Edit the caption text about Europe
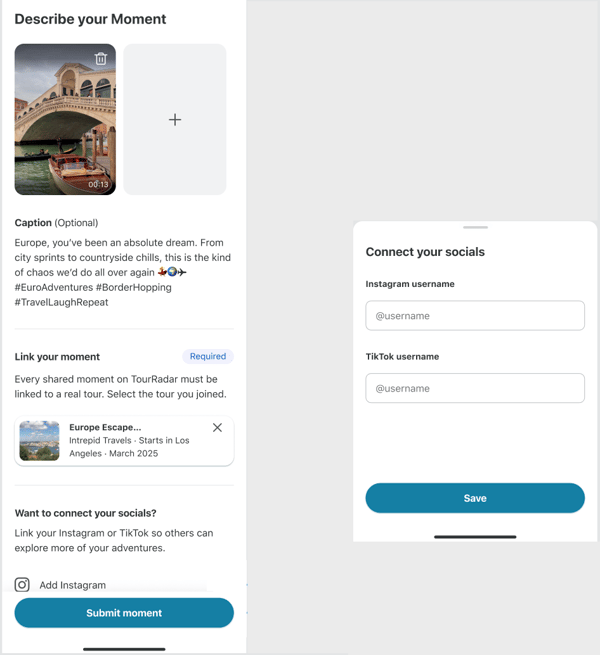 click(123, 272)
